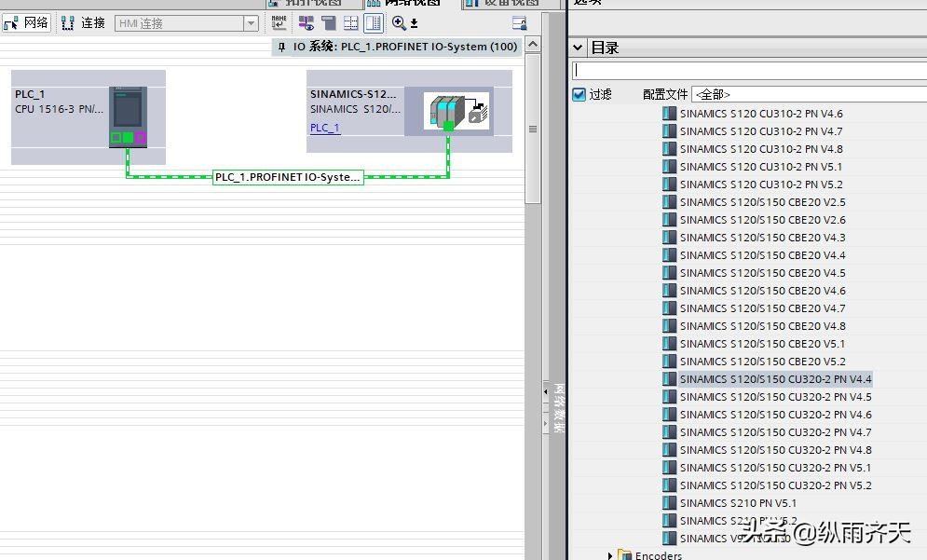Select SINAMICS S120/S150 CBE20 V4.4
This screenshot has width=927, height=560.
point(763,255)
